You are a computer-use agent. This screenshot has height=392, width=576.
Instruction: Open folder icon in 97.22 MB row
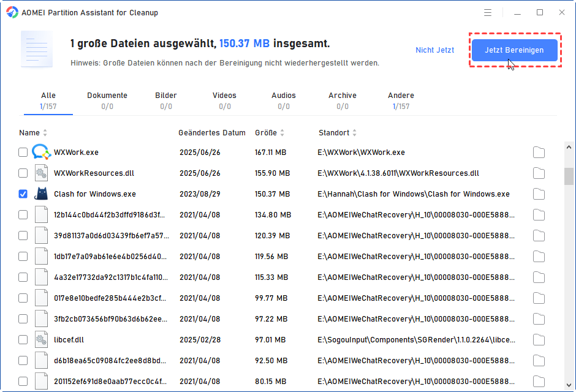pyautogui.click(x=539, y=319)
